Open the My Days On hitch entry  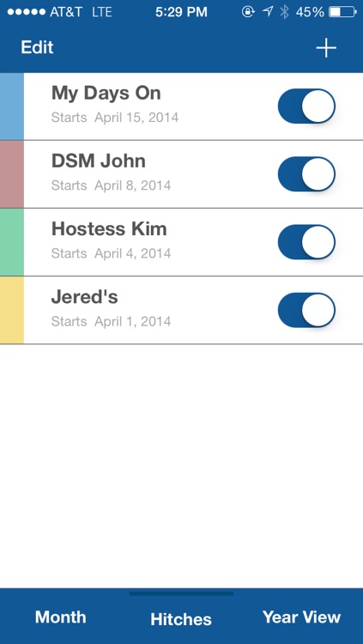click(182, 106)
